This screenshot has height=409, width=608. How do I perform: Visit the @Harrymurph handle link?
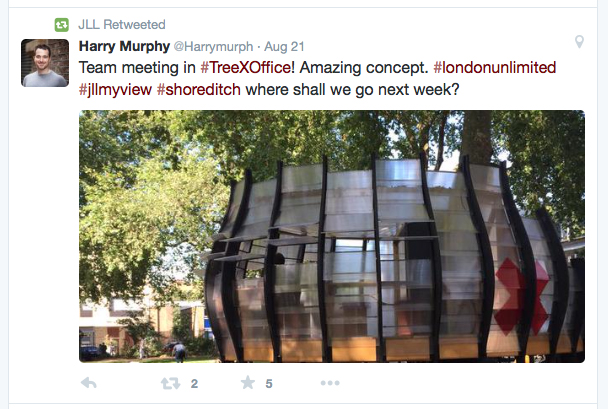coord(213,47)
